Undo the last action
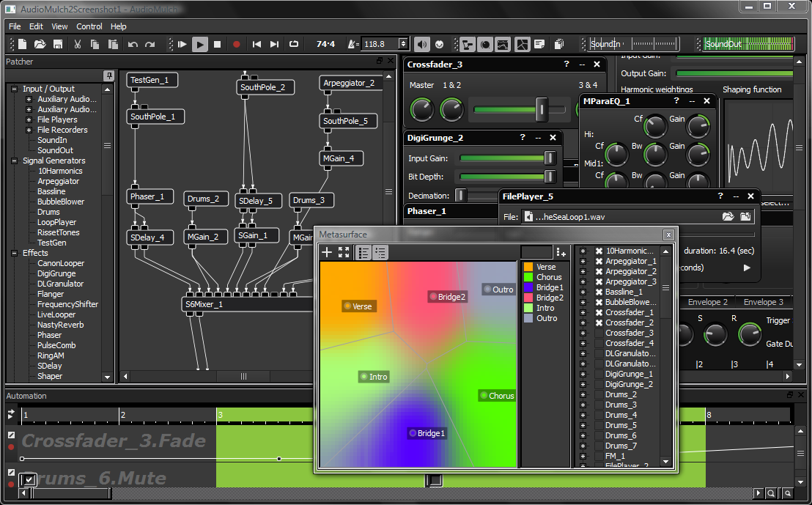Screen dimensions: 812x505 [x=133, y=45]
